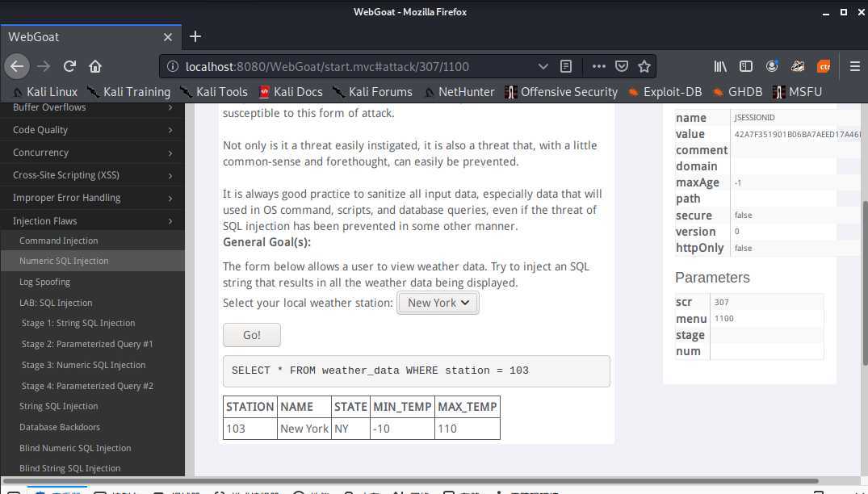This screenshot has width=868, height=494.
Task: Click the JSESSIONID cookie name value
Action: click(x=754, y=117)
